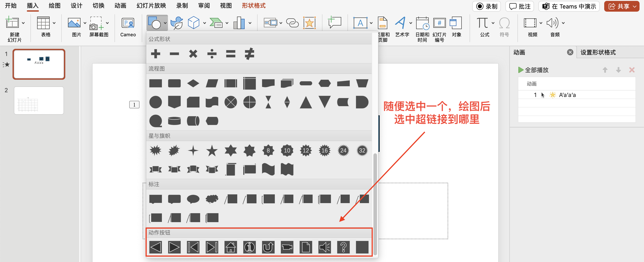Select the Movie action button shape

(x=287, y=247)
